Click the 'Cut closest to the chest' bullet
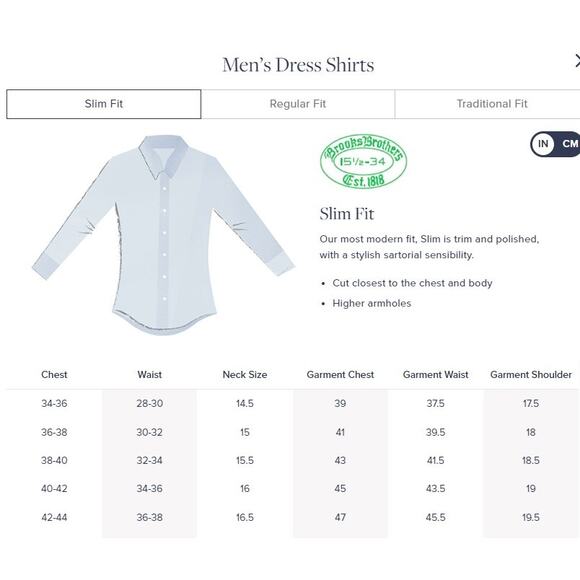 412,283
